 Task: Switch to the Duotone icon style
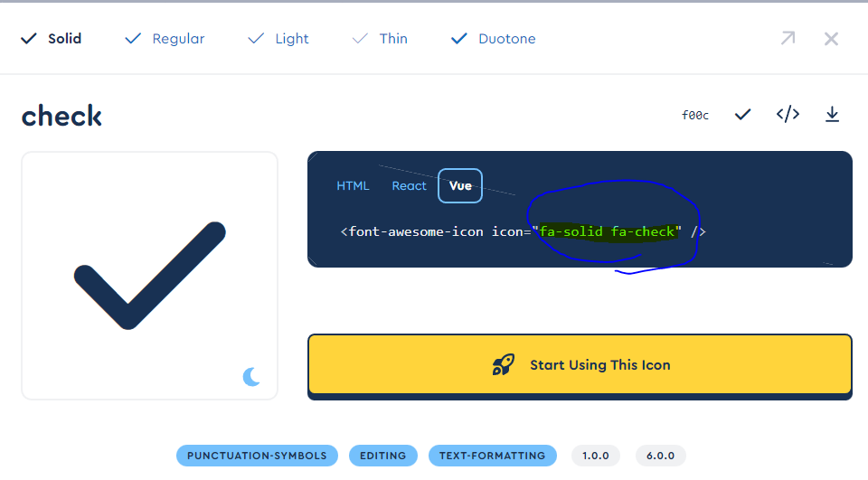(494, 39)
